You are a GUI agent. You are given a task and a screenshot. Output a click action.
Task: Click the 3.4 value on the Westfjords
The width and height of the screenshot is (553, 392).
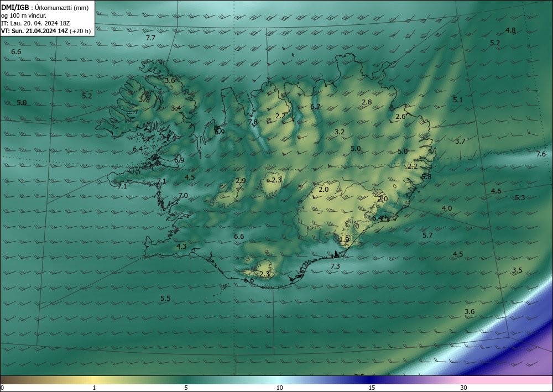click(176, 108)
